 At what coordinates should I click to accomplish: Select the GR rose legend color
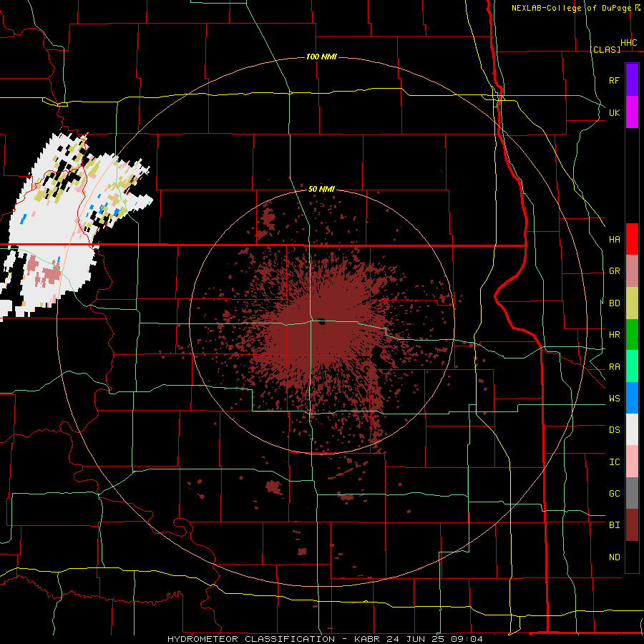click(632, 271)
